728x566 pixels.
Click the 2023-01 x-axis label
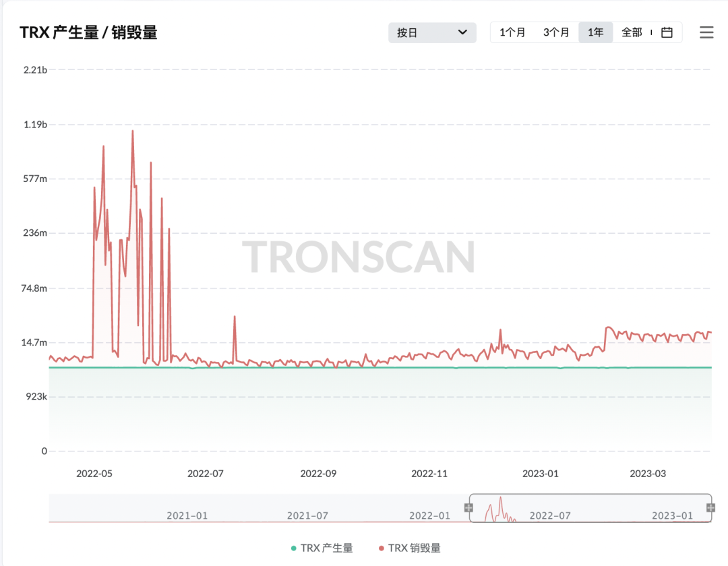pos(541,474)
